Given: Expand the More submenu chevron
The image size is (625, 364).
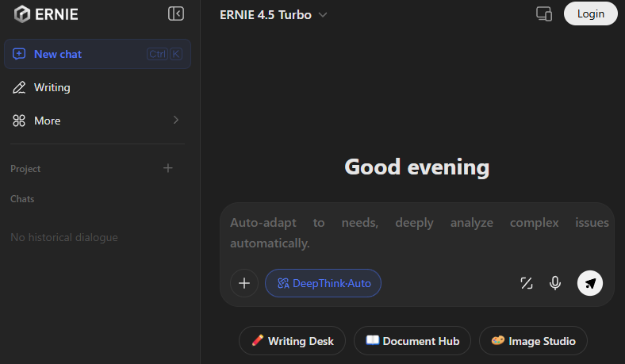Looking at the screenshot, I should coord(175,121).
